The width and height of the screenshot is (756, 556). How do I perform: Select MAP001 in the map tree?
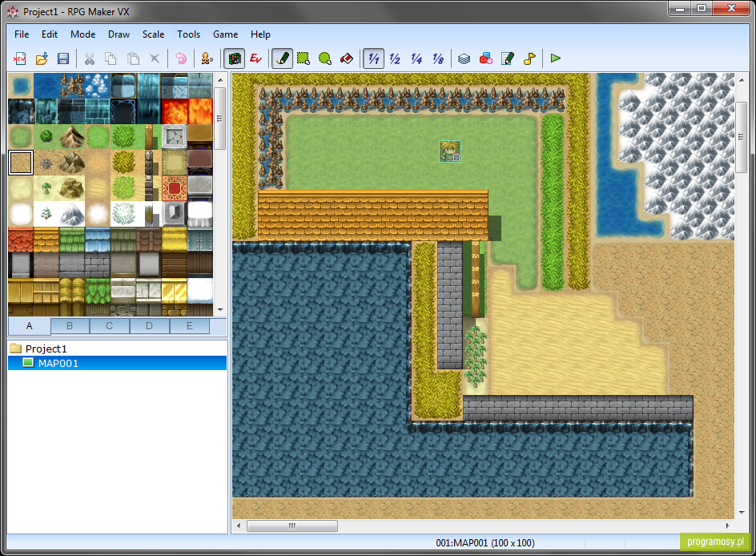coord(118,363)
